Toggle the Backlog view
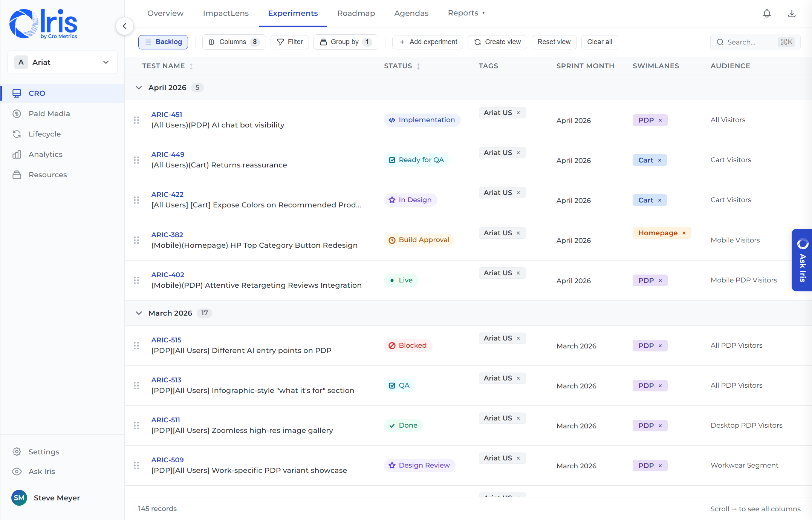The width and height of the screenshot is (812, 520). pyautogui.click(x=163, y=42)
